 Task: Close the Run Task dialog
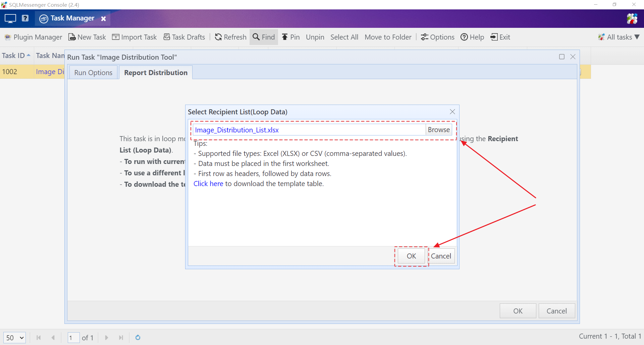(573, 57)
